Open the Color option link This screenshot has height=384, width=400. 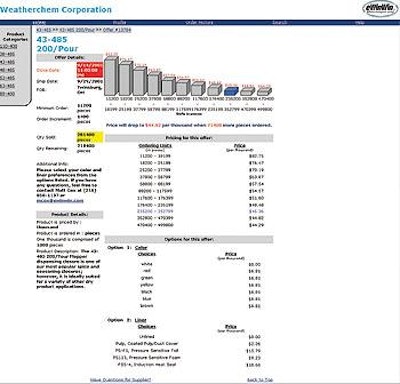[141, 248]
